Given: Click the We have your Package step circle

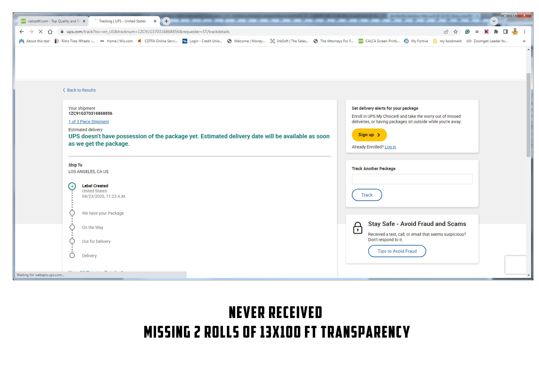Looking at the screenshot, I should (x=72, y=213).
